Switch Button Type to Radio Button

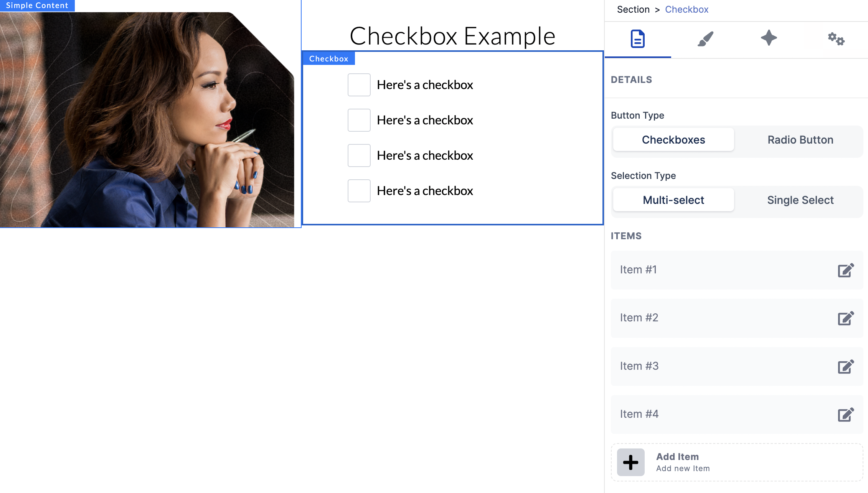click(800, 140)
